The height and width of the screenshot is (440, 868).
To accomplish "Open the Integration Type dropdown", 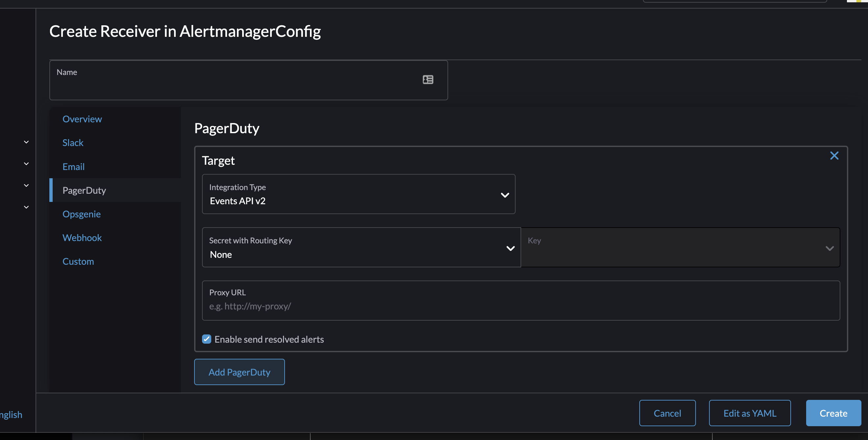I will point(505,195).
